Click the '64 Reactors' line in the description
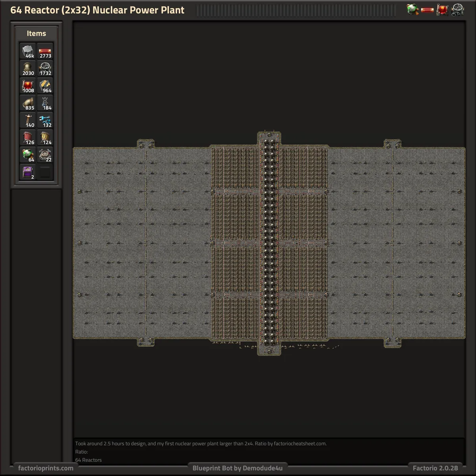This screenshot has height=476, width=476. point(88,460)
